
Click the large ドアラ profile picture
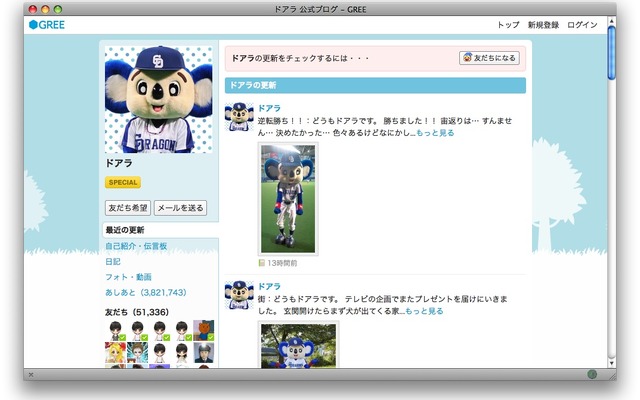(x=159, y=99)
